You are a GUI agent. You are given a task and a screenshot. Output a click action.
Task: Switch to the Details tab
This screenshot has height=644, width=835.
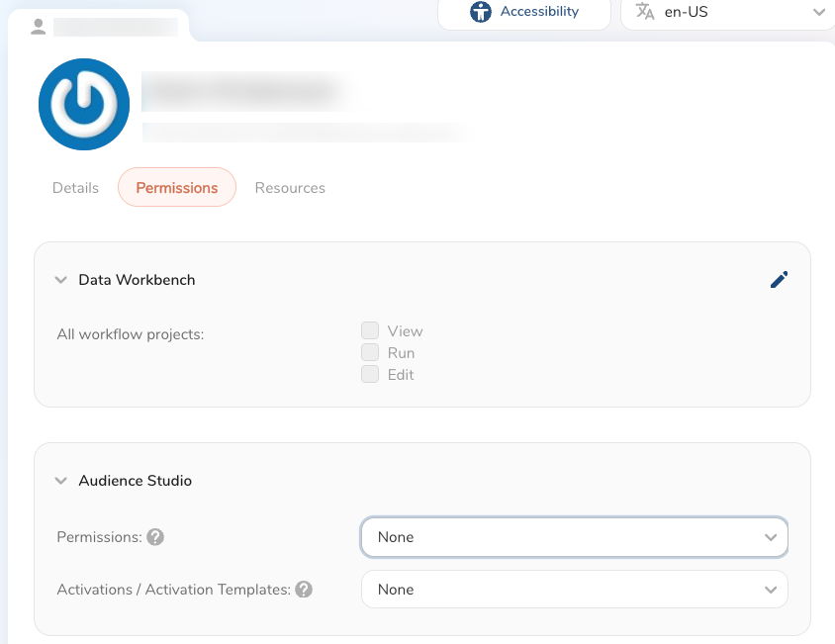pos(75,188)
